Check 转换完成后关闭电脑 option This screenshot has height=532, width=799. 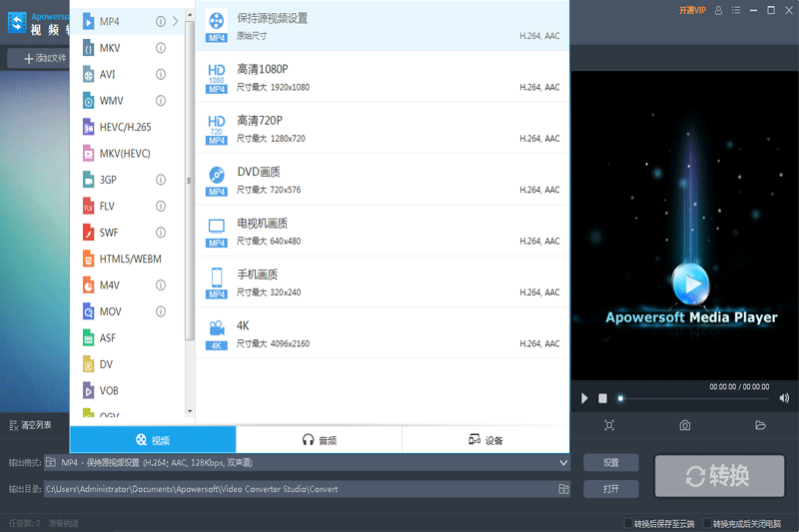click(x=707, y=523)
